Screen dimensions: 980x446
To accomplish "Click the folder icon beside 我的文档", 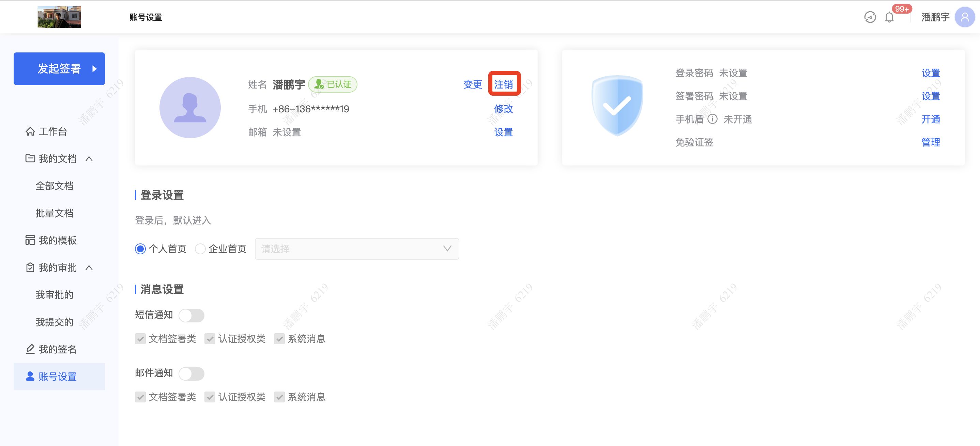I will coord(30,158).
